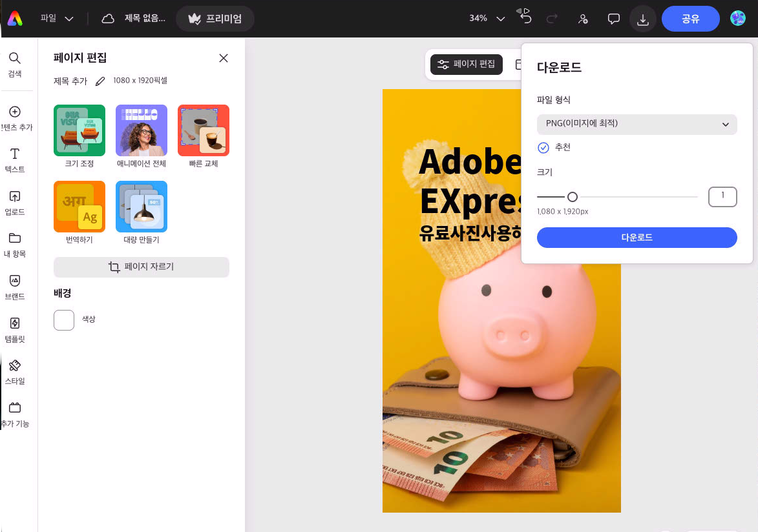The height and width of the screenshot is (532, 758).
Task: Select the 애니메이션 전체 thumbnail
Action: coord(141,130)
